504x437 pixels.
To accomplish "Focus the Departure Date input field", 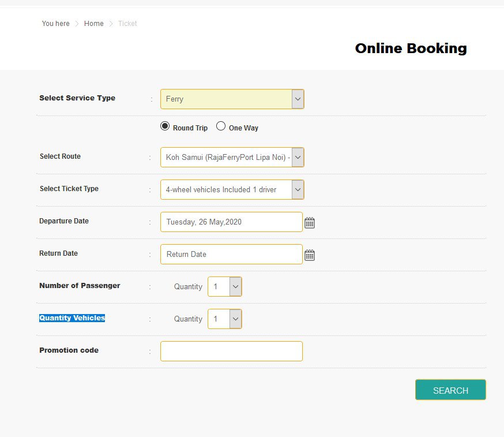I will click(231, 222).
